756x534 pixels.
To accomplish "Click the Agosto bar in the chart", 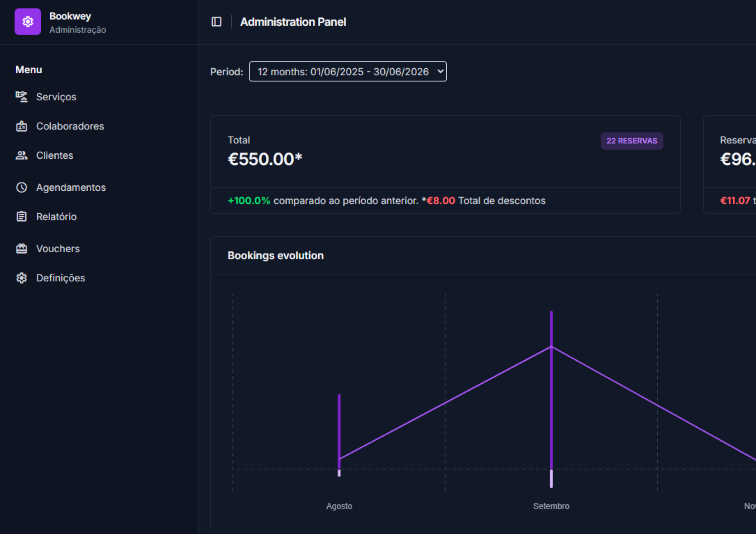I will pyautogui.click(x=339, y=435).
